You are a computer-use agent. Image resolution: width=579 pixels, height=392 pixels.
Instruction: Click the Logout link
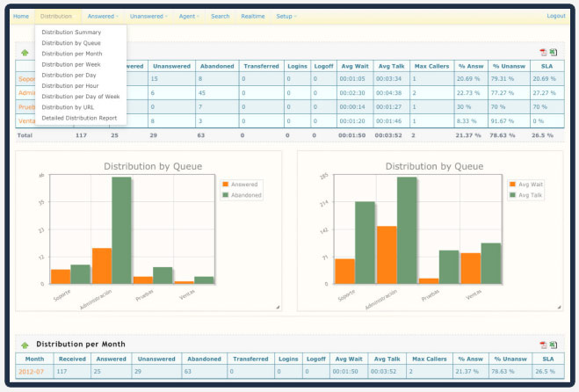tap(555, 16)
